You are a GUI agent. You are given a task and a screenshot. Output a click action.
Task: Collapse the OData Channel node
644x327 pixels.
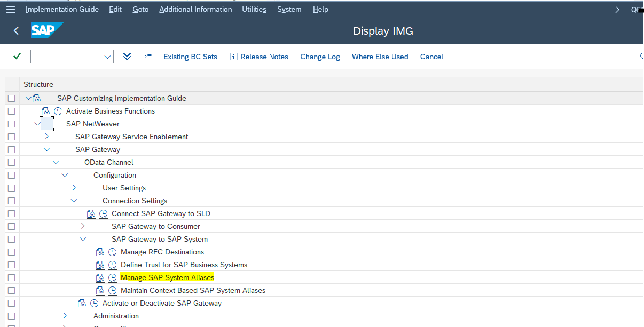tap(56, 162)
